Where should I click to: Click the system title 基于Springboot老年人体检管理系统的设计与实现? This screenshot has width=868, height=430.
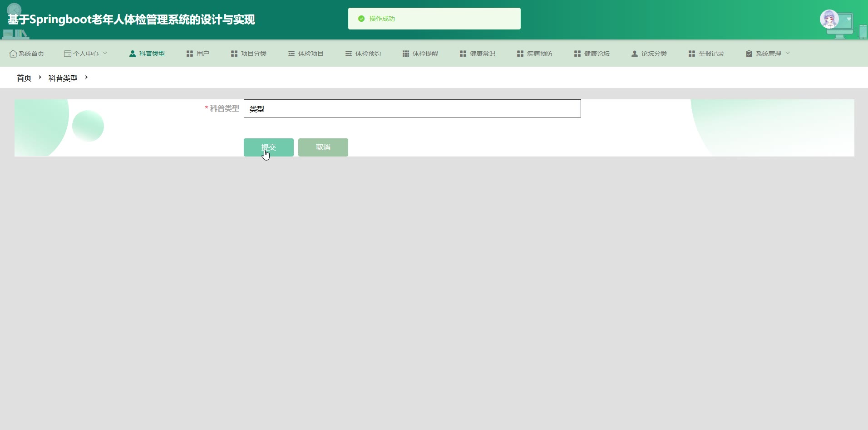[x=131, y=20]
